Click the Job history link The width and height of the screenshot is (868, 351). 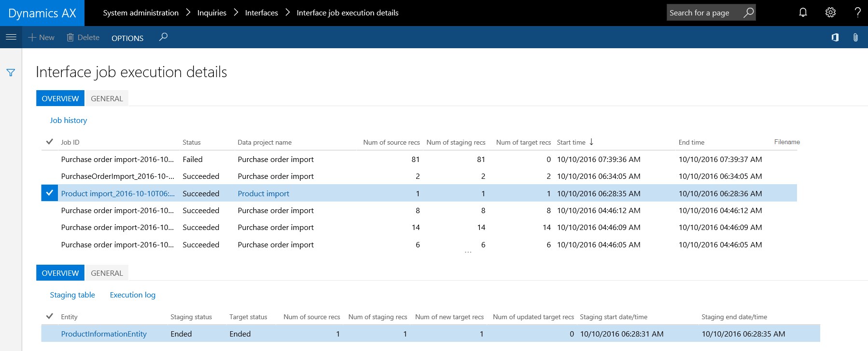point(69,120)
